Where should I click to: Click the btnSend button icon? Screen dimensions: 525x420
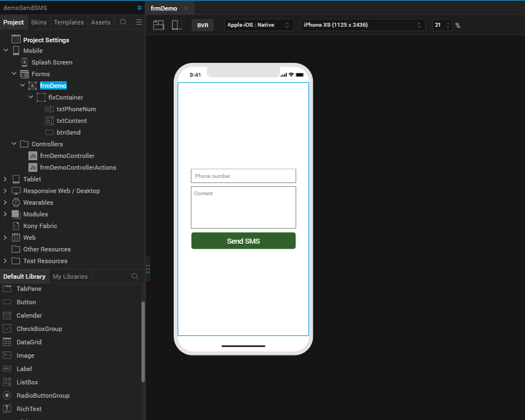(49, 132)
